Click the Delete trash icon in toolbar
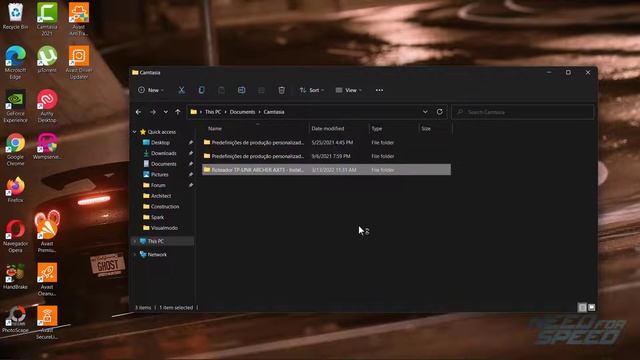The image size is (640, 360). [x=281, y=90]
